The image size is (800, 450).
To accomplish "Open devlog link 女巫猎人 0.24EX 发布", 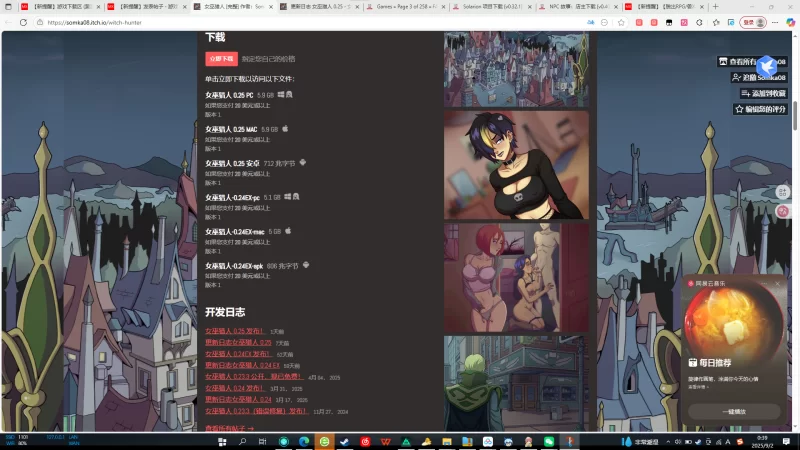I will (238, 354).
